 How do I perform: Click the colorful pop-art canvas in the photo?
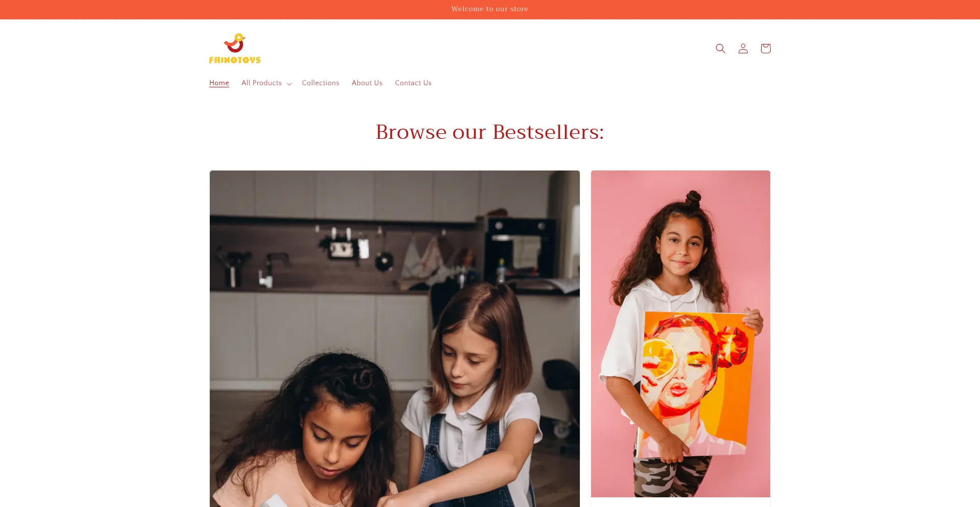coord(695,383)
